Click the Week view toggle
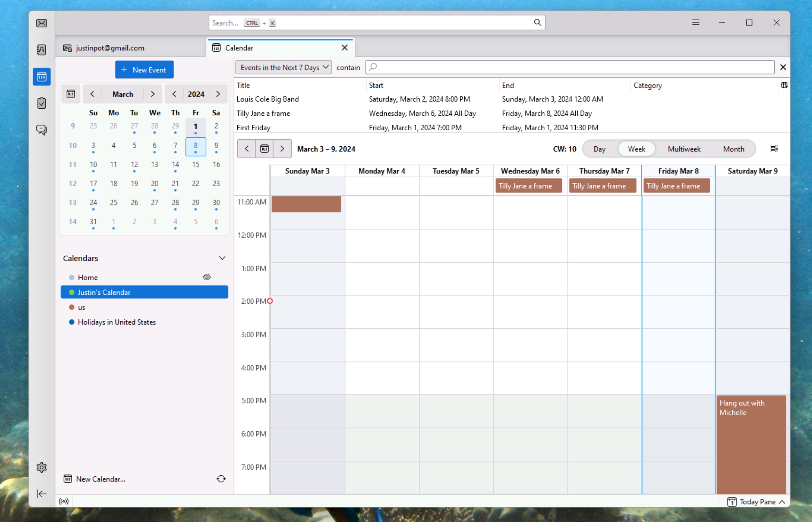The height and width of the screenshot is (522, 812). point(636,149)
